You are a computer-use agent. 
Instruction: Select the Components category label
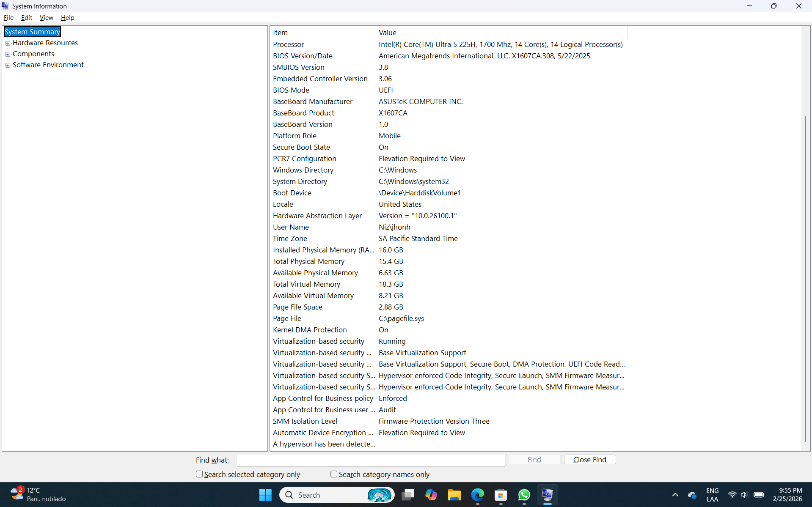[33, 54]
